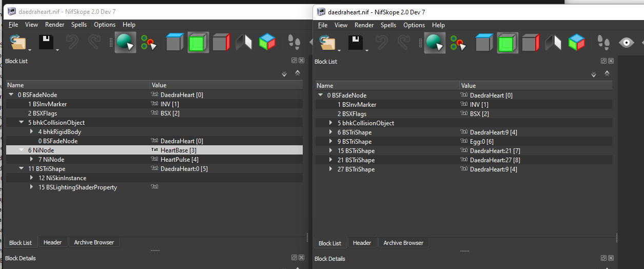Click the Load file icon in left window
644x269 pixels.
click(18, 42)
